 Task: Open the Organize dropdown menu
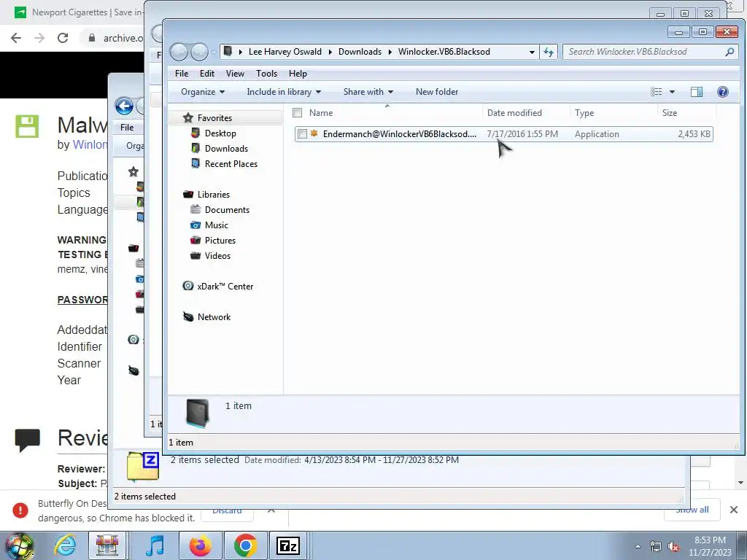tap(203, 92)
